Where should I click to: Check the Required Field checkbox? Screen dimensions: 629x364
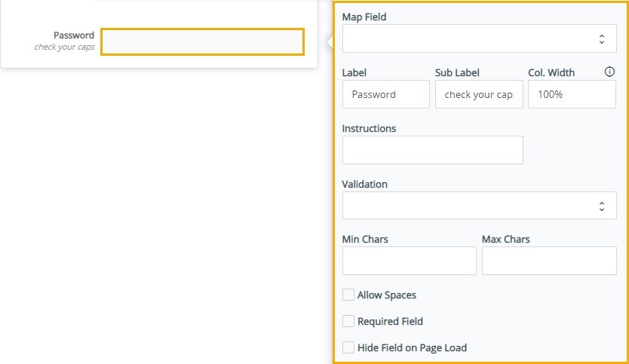tap(348, 321)
